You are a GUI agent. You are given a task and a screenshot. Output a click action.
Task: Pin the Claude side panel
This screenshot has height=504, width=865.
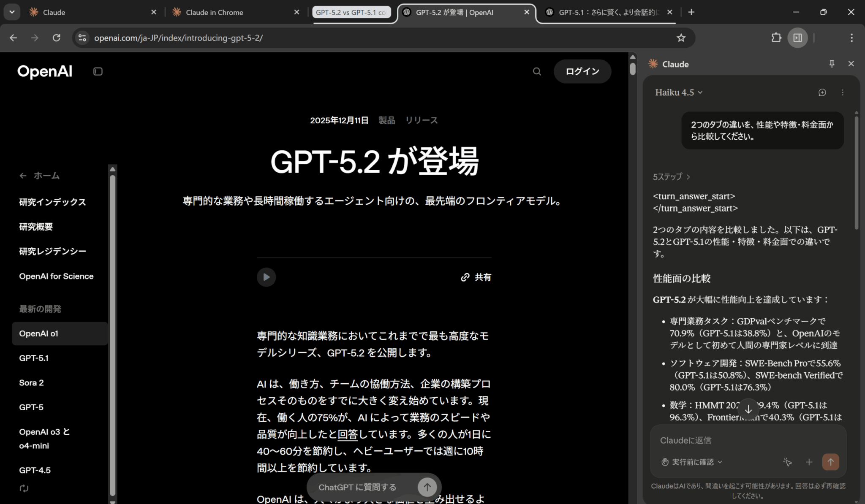tap(832, 64)
